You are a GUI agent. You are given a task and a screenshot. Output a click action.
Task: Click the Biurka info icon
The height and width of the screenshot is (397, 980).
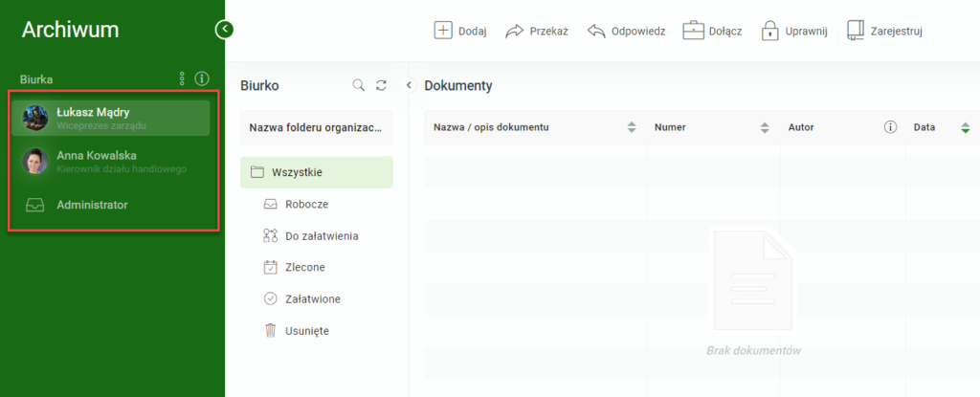(x=201, y=78)
